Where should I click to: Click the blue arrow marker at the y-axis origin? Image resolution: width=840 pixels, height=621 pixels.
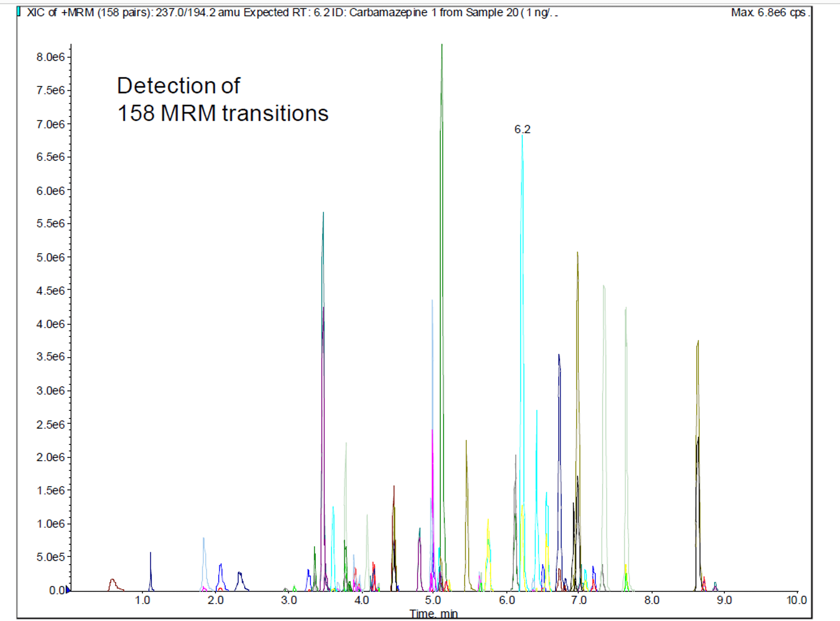(x=68, y=590)
